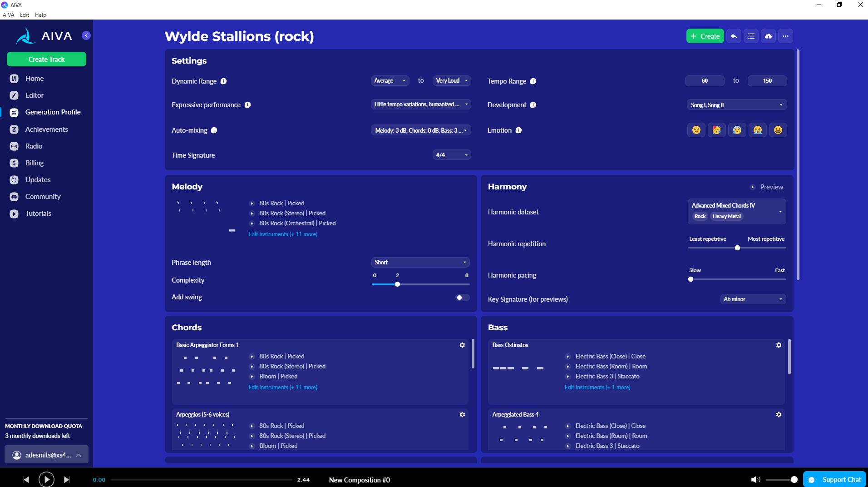This screenshot has height=487, width=868.
Task: Select the second emotion emoji
Action: [716, 130]
